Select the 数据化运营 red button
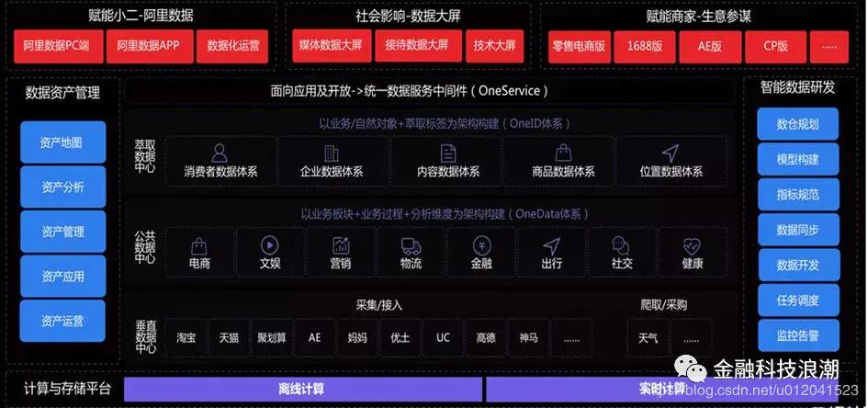This screenshot has width=868, height=408. pyautogui.click(x=232, y=47)
